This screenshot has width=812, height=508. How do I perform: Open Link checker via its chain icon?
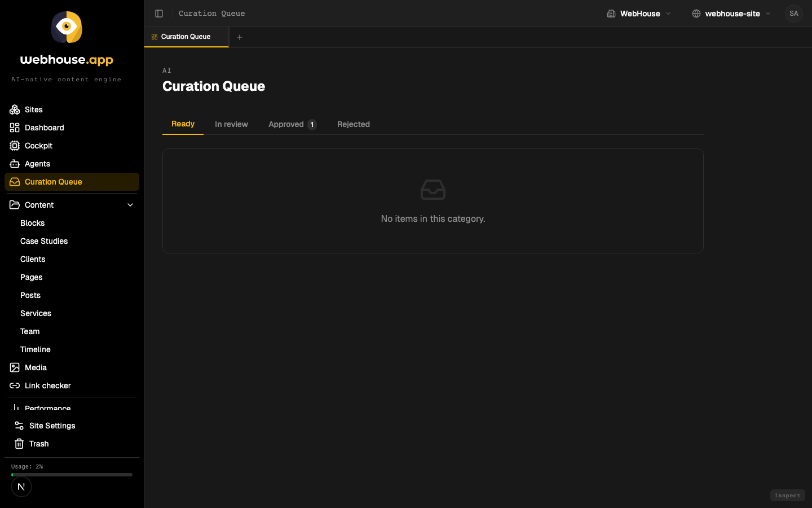point(15,386)
